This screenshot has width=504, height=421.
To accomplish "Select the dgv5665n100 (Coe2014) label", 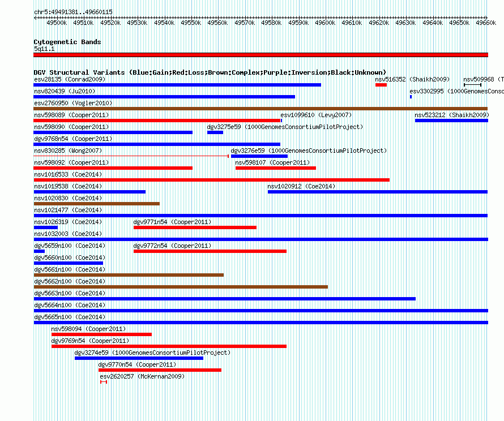I will coord(70,317).
